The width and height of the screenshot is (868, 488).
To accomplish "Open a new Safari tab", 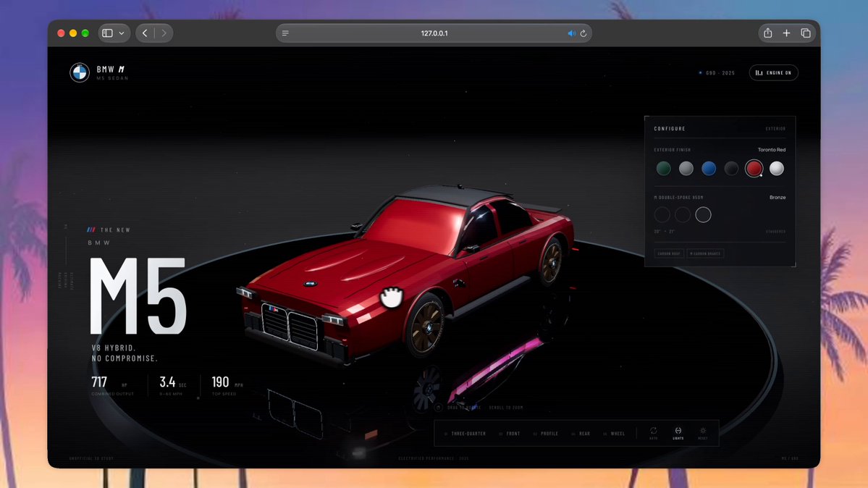I will [787, 33].
